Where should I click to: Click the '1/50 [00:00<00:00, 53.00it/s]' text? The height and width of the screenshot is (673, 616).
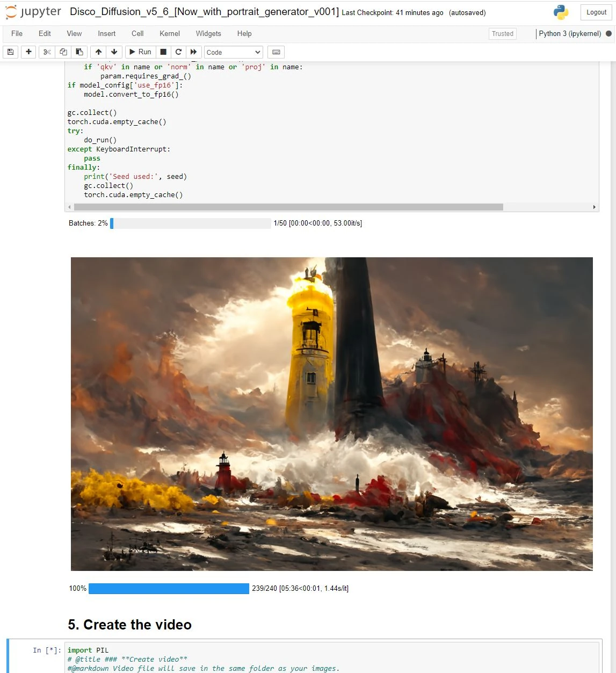pyautogui.click(x=318, y=223)
